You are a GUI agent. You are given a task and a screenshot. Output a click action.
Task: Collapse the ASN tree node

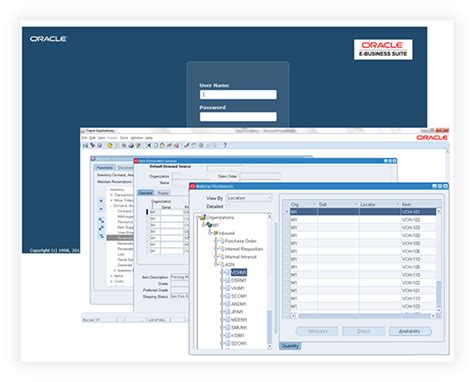(216, 264)
